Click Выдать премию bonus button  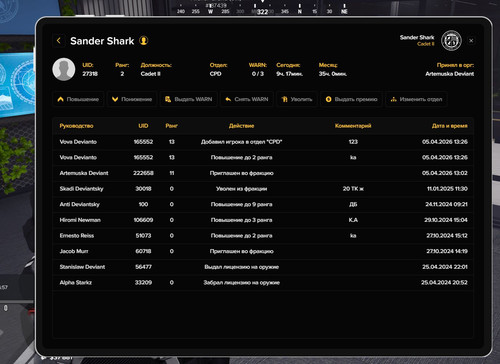[352, 99]
